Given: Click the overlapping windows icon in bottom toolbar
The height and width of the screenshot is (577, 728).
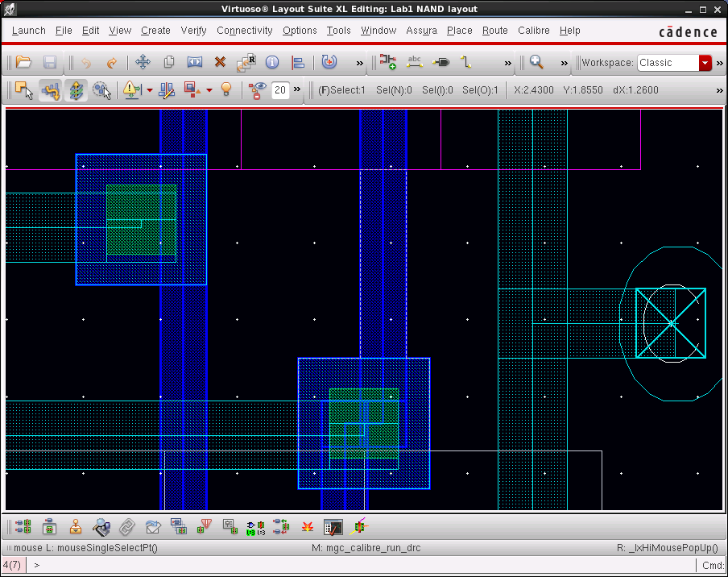Looking at the screenshot, I should (x=178, y=526).
